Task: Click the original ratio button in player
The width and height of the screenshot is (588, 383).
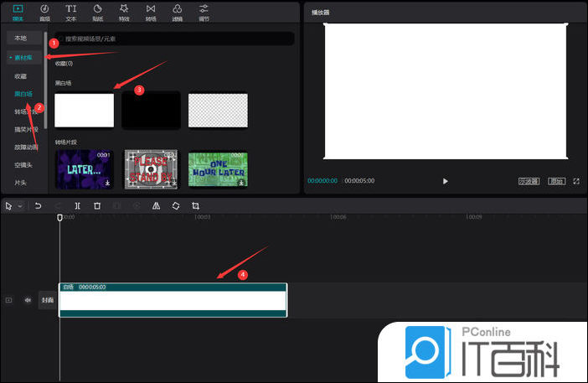Action: click(556, 181)
